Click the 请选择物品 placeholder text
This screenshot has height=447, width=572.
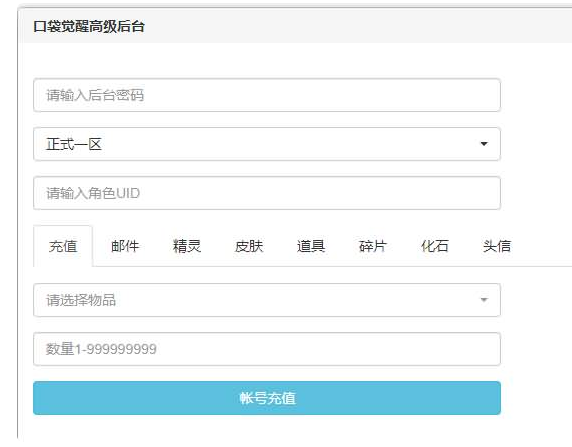[81, 300]
